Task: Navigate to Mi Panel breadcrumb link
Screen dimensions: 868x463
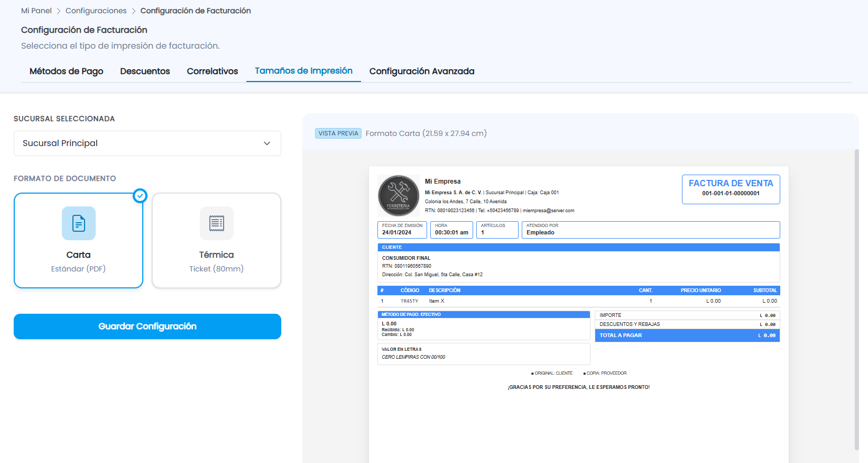Action: tap(36, 11)
